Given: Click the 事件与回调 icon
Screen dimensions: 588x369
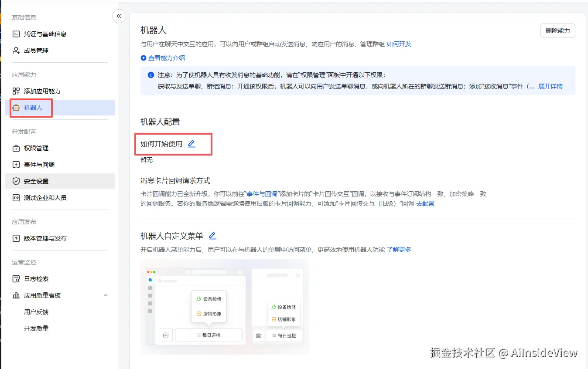Looking at the screenshot, I should [16, 165].
